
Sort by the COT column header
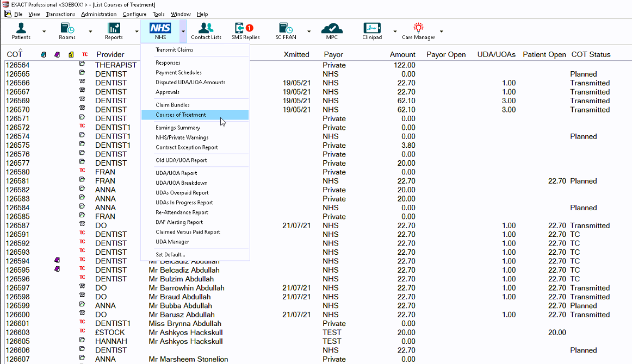[15, 54]
